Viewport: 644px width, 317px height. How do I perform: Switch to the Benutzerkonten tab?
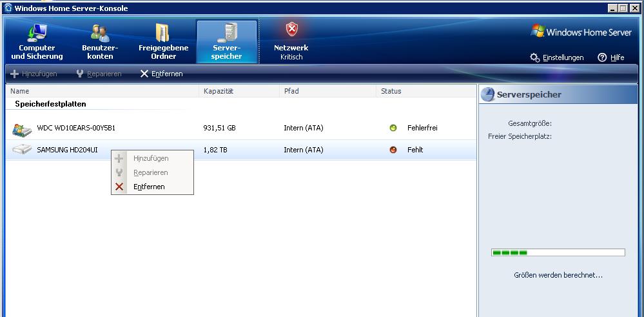pyautogui.click(x=100, y=41)
